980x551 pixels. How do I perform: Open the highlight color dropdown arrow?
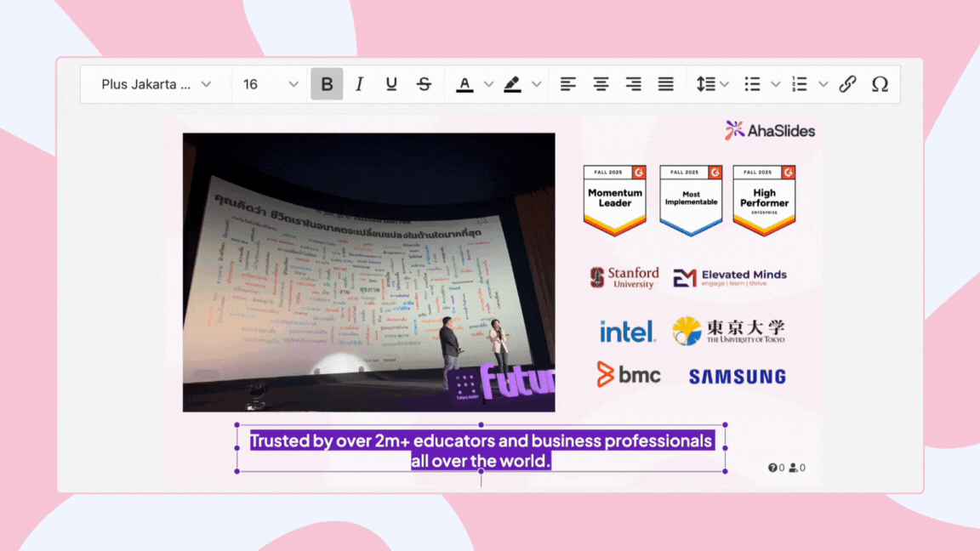(x=536, y=84)
